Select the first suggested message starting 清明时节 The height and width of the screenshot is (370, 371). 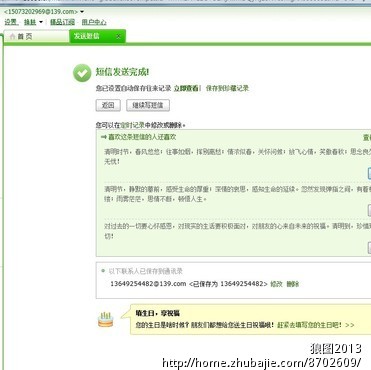tap(237, 156)
